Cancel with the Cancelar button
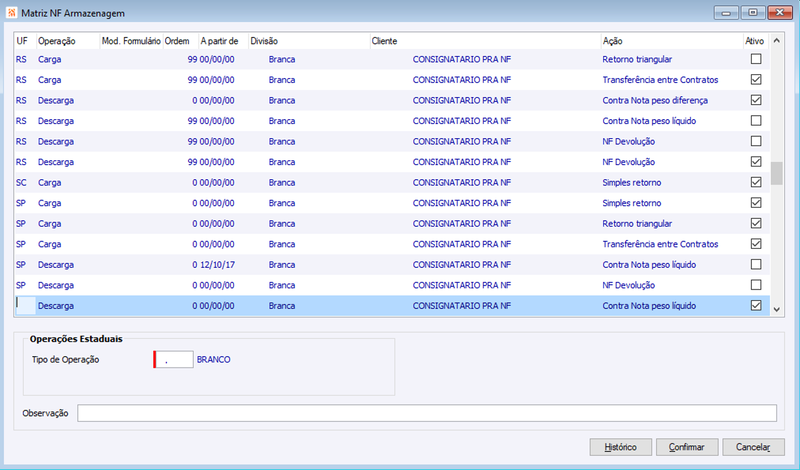800x470 pixels. (x=753, y=447)
